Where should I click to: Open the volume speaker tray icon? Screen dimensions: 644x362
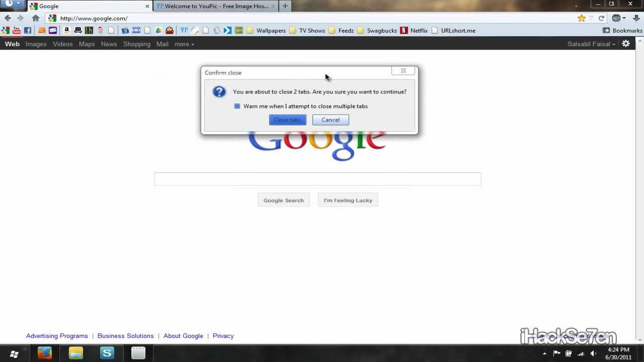coord(593,353)
